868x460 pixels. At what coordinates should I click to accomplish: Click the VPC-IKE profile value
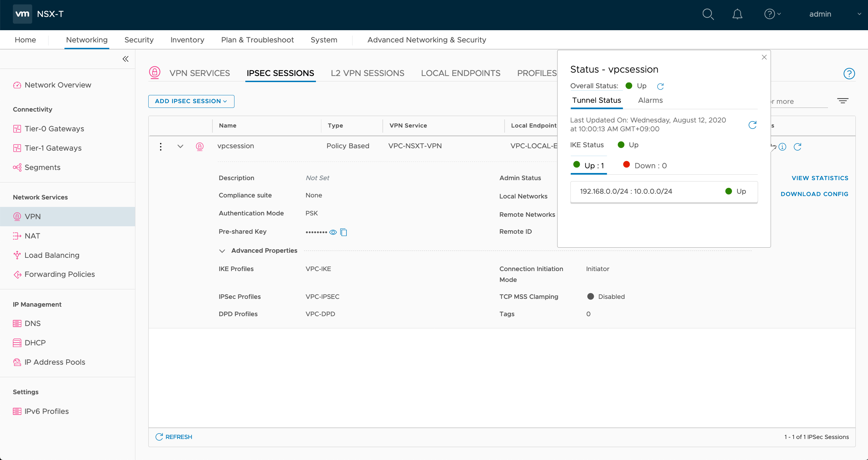[x=318, y=269]
